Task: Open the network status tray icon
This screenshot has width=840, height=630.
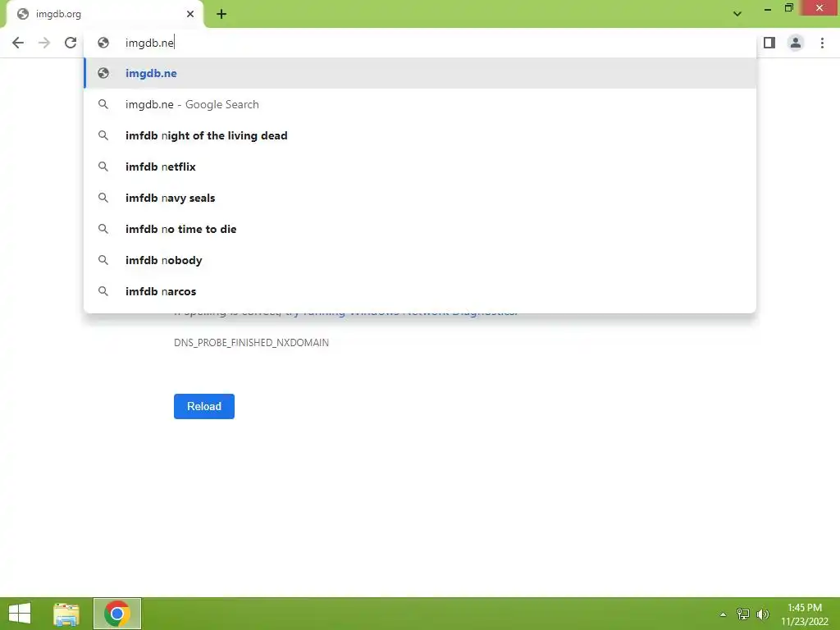Action: click(743, 614)
